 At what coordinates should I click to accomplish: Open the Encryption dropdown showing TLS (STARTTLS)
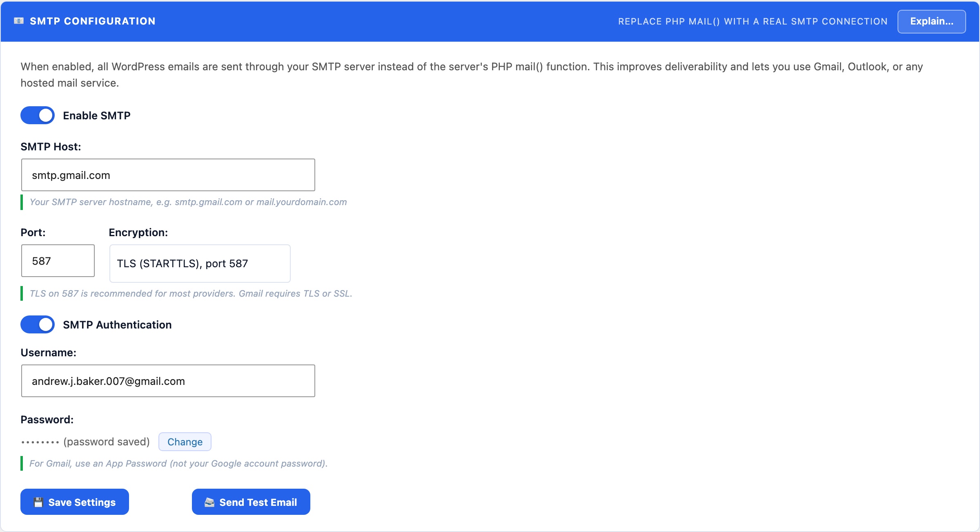click(x=200, y=264)
